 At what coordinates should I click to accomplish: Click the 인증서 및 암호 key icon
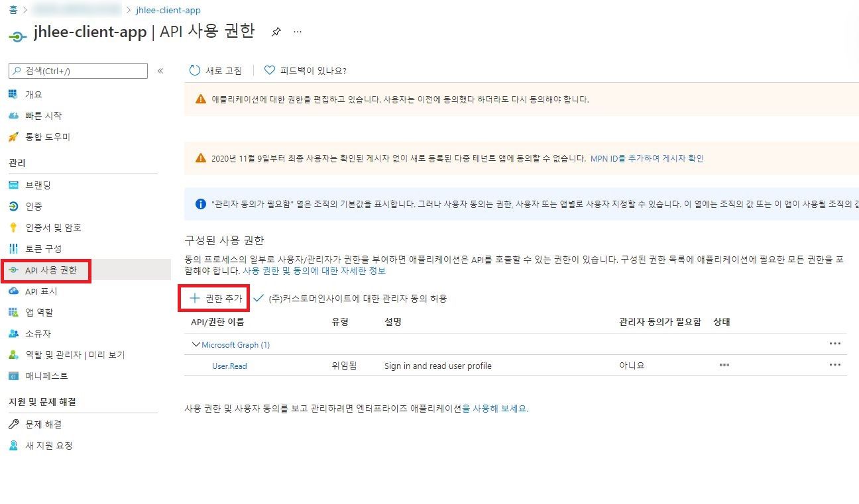tap(13, 227)
